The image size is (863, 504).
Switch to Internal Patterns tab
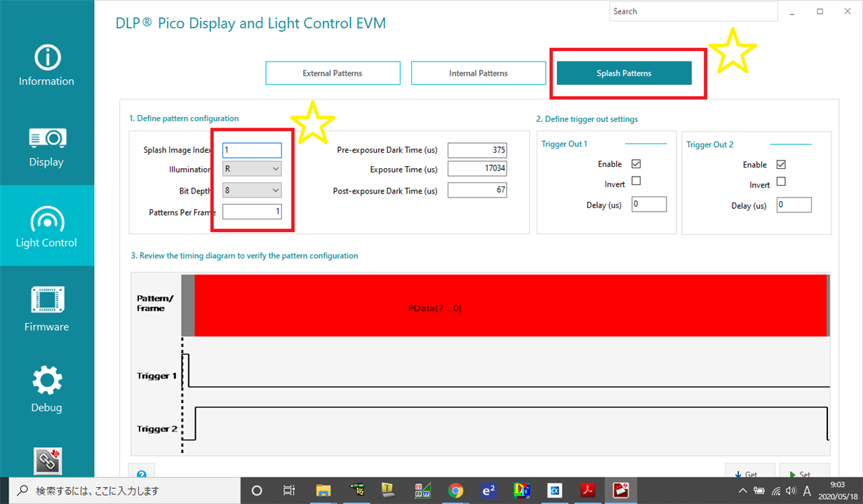(x=479, y=73)
